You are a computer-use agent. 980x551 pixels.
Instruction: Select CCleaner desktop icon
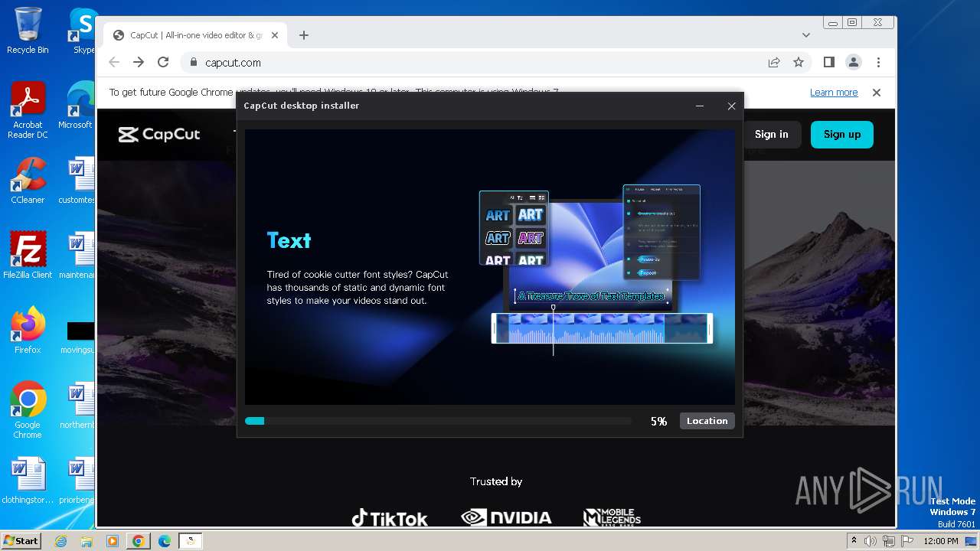point(28,181)
